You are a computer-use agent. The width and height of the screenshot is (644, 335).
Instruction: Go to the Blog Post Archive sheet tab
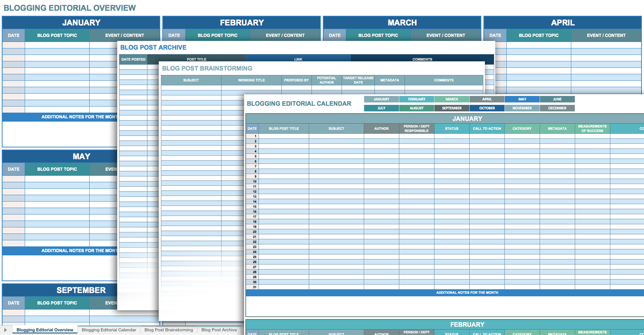(x=219, y=330)
